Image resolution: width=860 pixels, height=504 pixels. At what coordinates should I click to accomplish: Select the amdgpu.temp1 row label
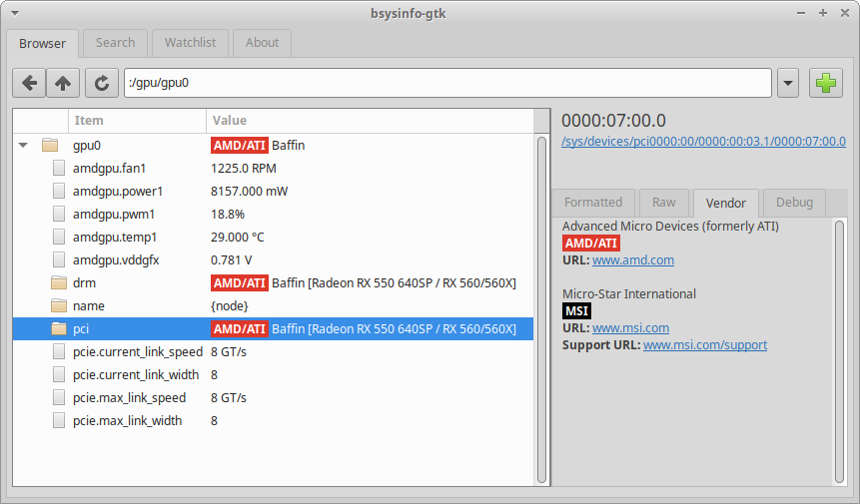(x=115, y=238)
